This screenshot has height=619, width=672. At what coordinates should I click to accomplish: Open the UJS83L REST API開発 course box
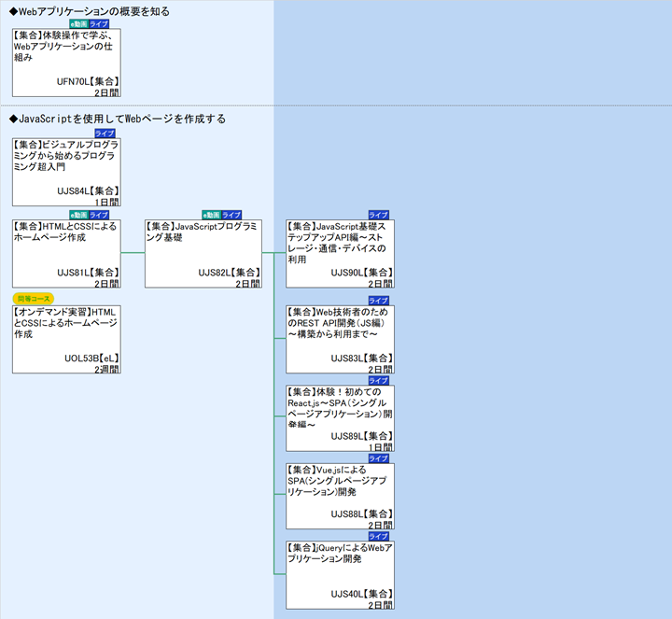click(x=341, y=339)
